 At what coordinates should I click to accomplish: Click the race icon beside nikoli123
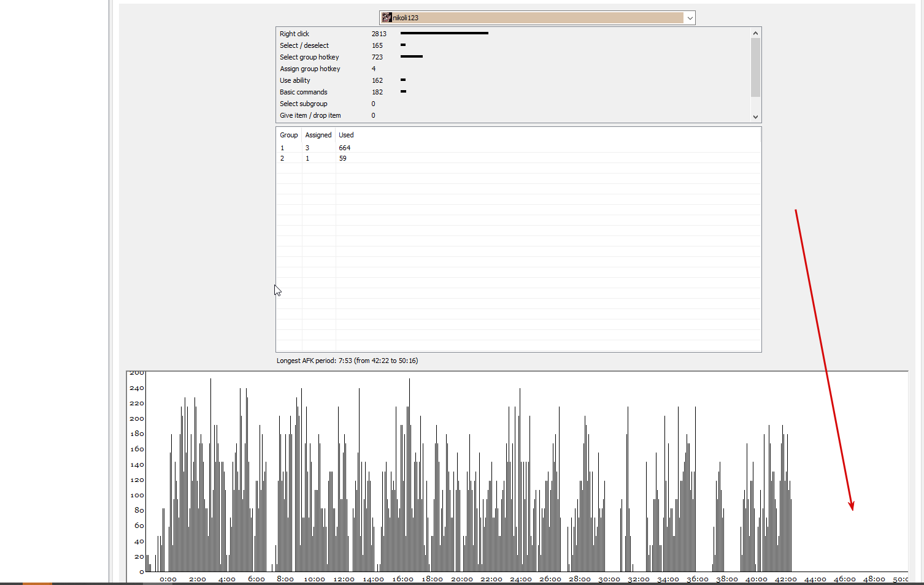387,18
